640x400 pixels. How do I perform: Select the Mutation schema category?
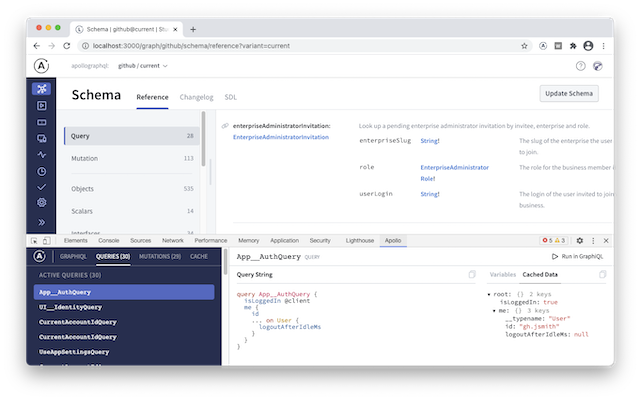(132, 158)
